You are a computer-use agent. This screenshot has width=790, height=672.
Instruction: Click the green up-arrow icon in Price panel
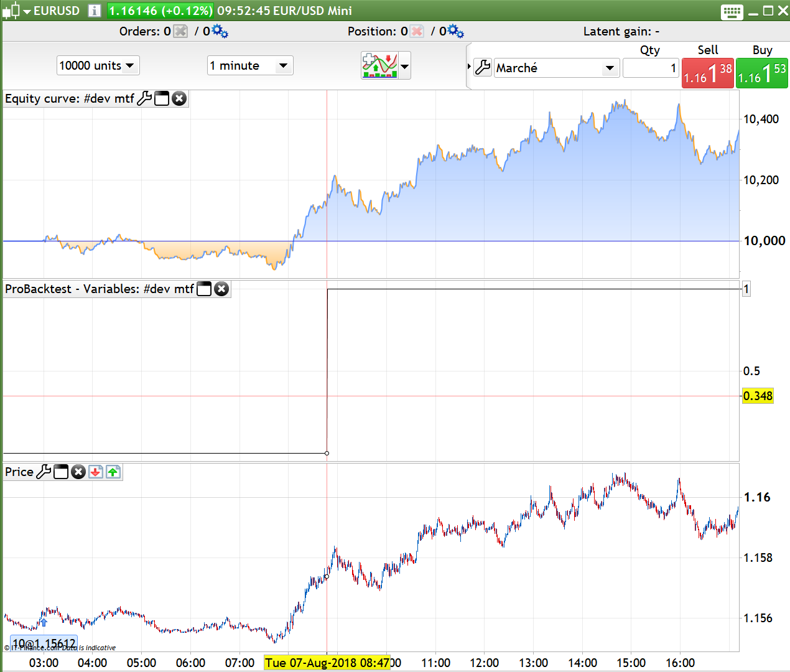[x=113, y=472]
